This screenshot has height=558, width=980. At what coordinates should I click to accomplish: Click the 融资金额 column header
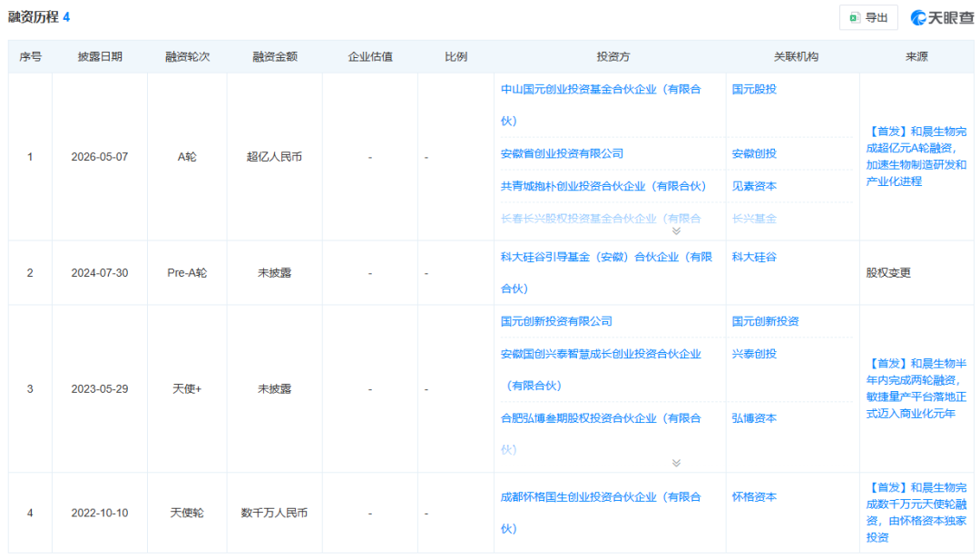click(274, 57)
